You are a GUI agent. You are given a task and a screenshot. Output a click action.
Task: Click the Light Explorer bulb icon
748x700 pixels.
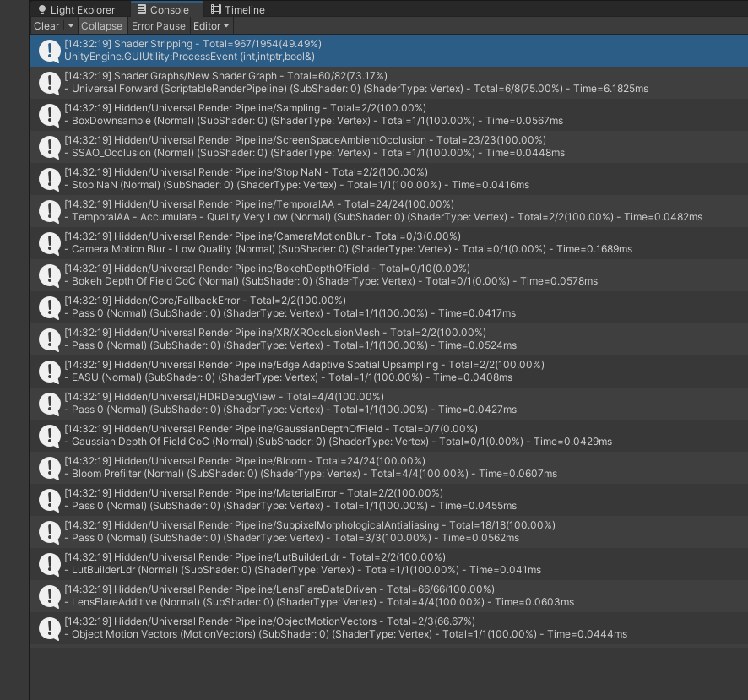click(42, 9)
